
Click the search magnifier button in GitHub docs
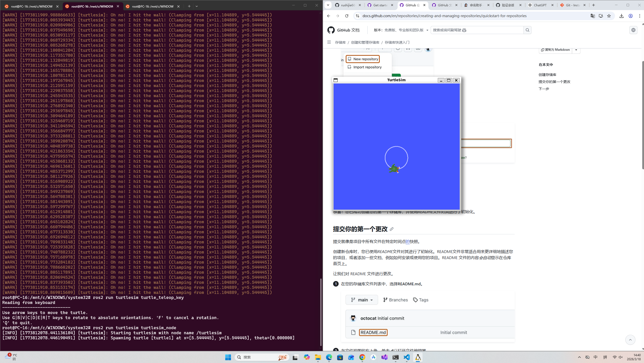(527, 30)
